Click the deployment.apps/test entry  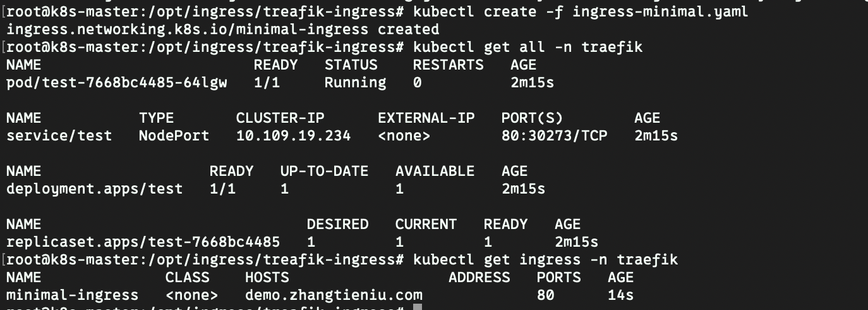pos(94,189)
